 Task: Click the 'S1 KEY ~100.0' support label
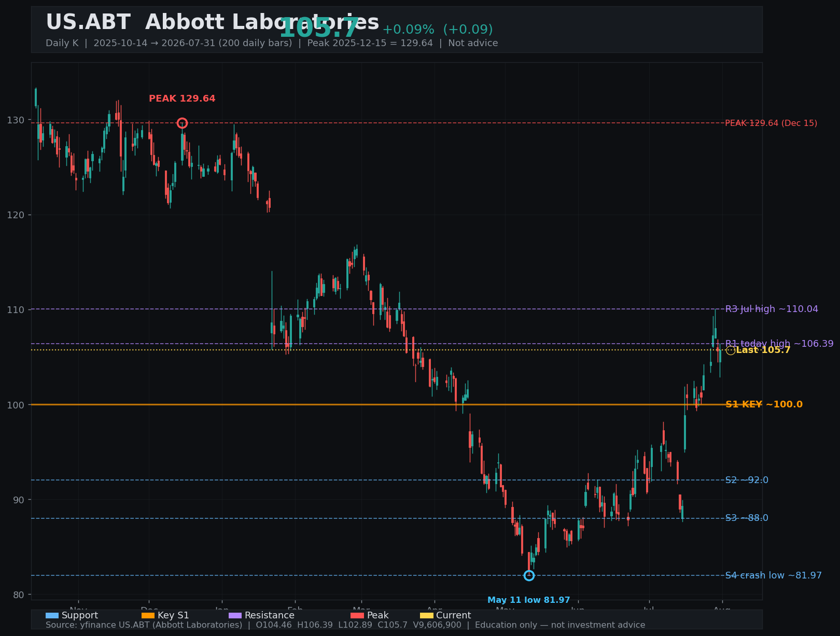pos(764,404)
